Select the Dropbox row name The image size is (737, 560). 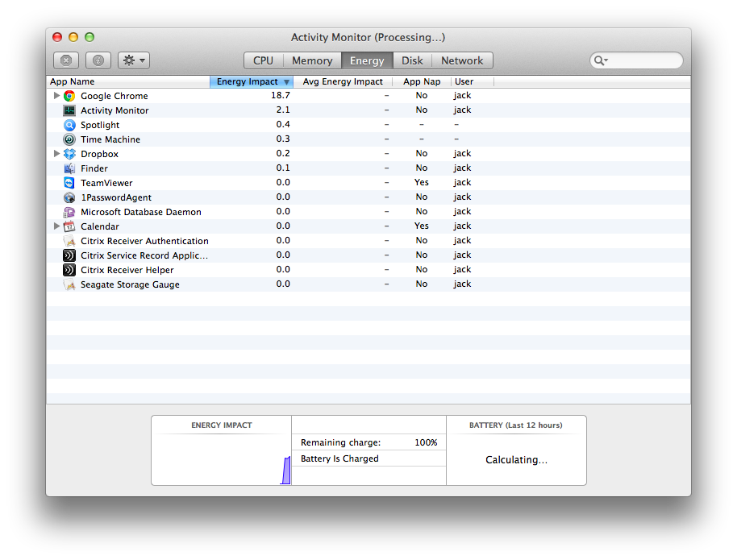click(100, 154)
